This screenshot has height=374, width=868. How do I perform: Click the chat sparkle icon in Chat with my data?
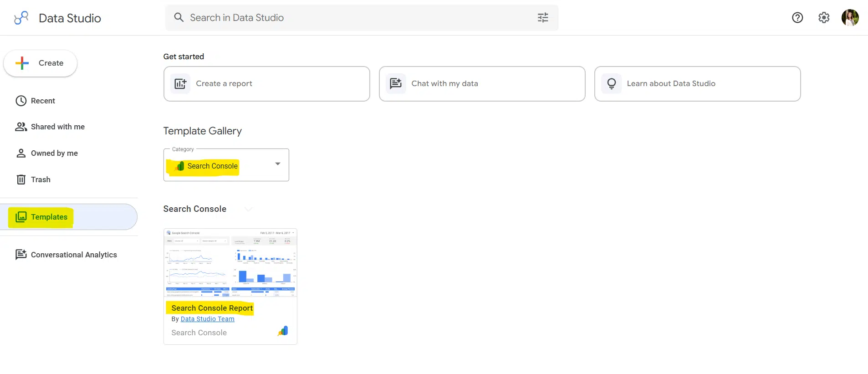point(396,84)
